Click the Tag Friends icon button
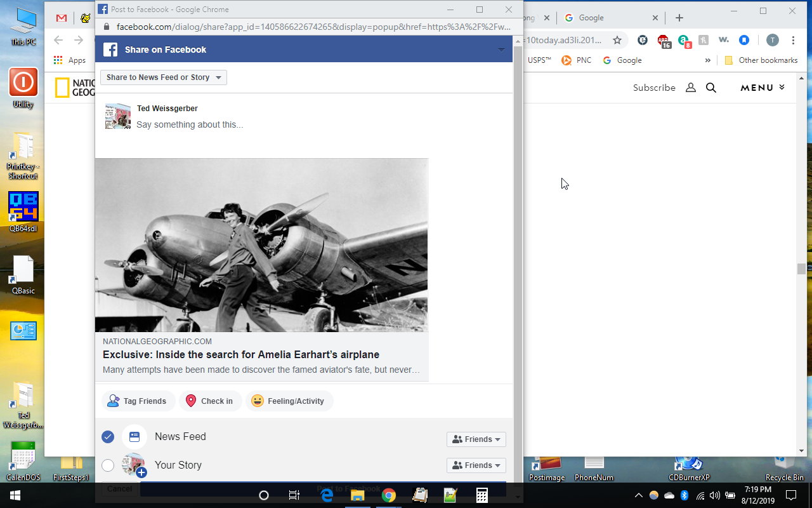 [138, 401]
